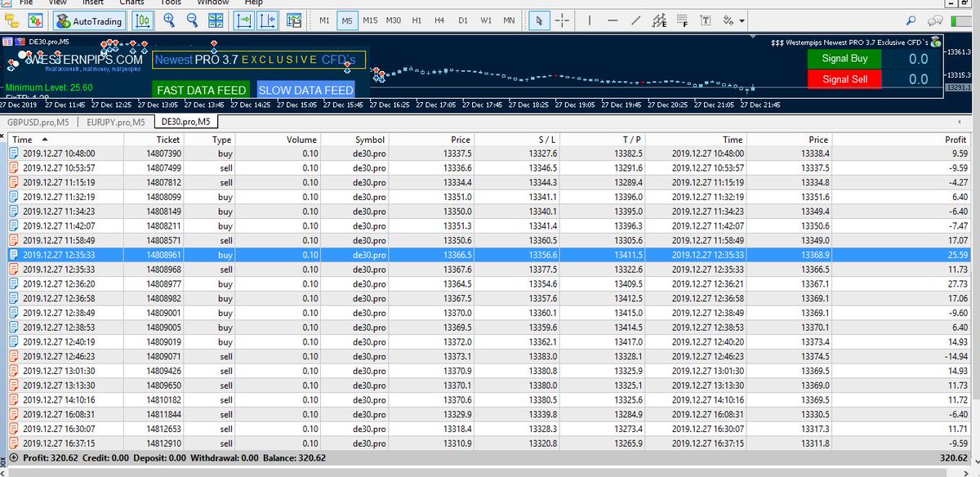
Task: Toggle chart shift to end icon
Action: [x=243, y=20]
